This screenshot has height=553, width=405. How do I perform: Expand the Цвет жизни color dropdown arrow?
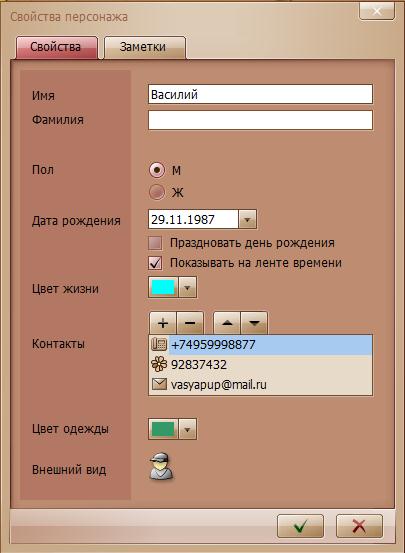187,287
